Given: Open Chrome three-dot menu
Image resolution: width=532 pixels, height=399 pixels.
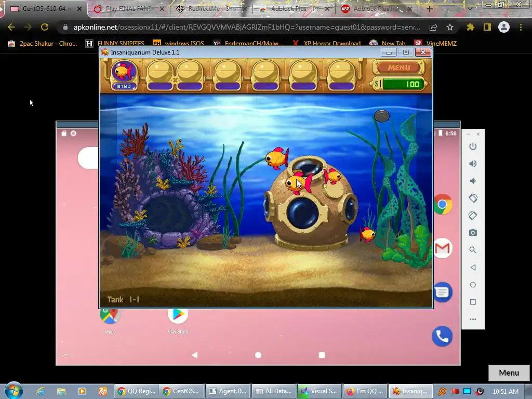Looking at the screenshot, I should [x=521, y=27].
